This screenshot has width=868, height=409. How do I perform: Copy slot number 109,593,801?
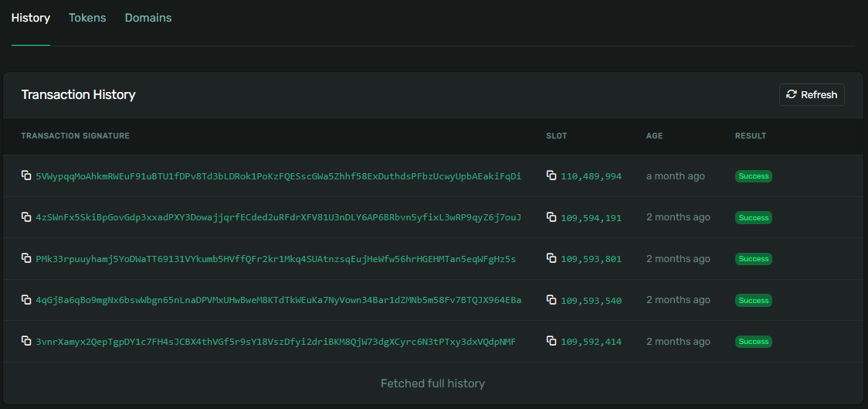click(551, 257)
